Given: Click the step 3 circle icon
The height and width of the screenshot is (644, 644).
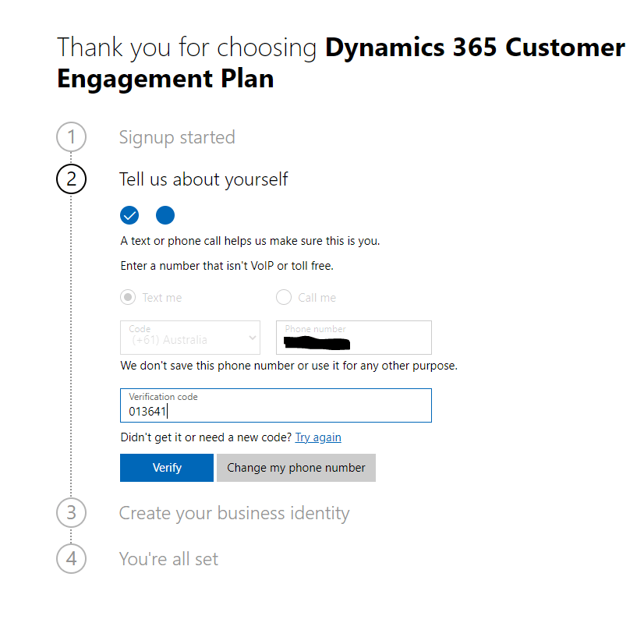Looking at the screenshot, I should 72,513.
